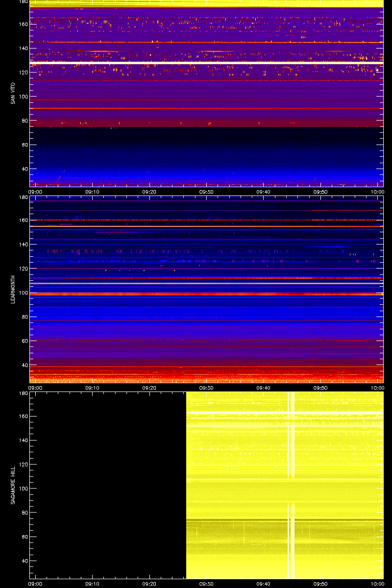Pick the 09:20 tick under Sagamore Hill panel

click(149, 584)
